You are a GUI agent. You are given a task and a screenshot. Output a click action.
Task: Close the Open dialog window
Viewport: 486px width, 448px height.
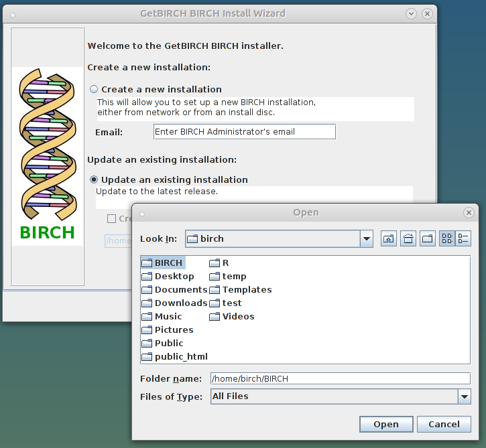coord(469,212)
